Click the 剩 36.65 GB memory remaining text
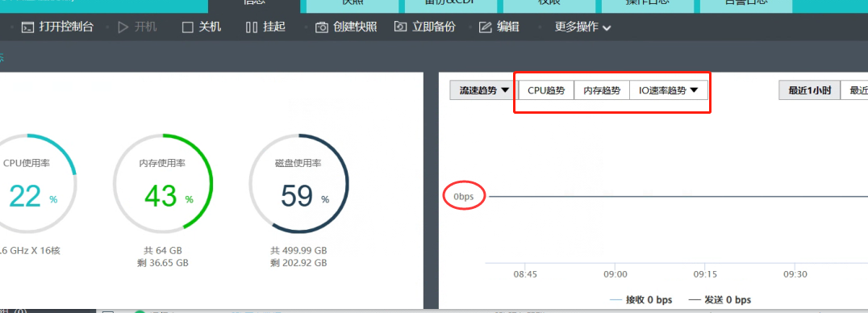Image resolution: width=868 pixels, height=313 pixels. click(x=163, y=263)
